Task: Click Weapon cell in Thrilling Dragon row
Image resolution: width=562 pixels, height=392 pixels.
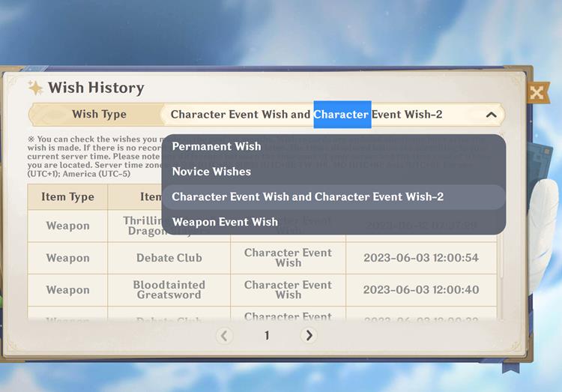Action: tap(67, 226)
